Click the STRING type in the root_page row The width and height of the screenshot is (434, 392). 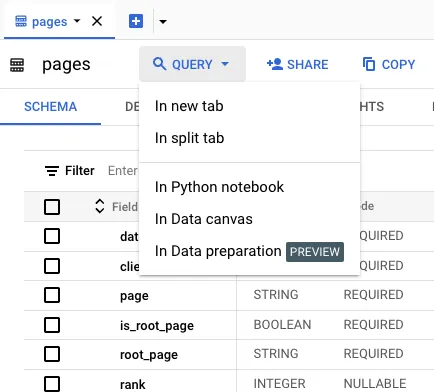point(276,354)
